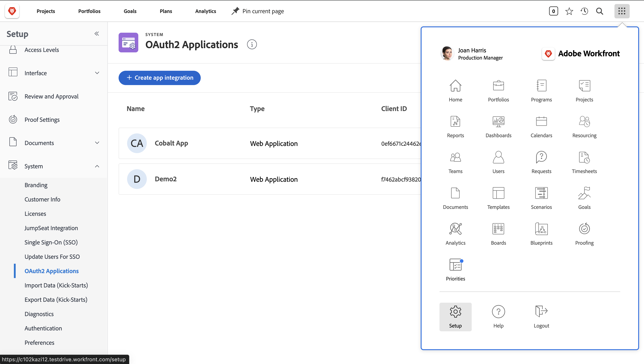Open the recent history clock icon
644x364 pixels.
(584, 11)
